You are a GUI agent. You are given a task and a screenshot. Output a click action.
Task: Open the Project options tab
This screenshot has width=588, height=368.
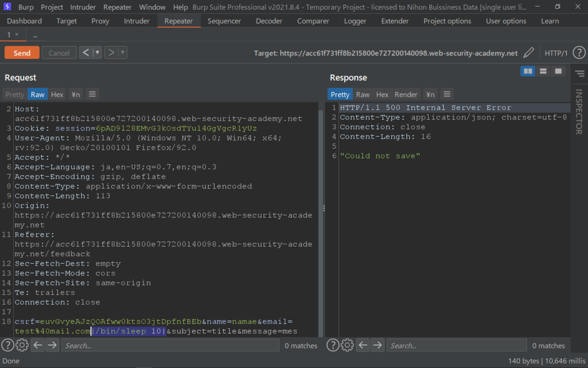(x=447, y=21)
